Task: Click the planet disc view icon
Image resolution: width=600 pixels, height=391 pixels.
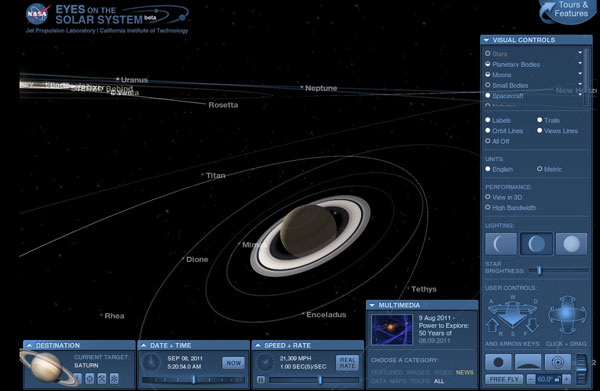Action: pyautogui.click(x=498, y=362)
